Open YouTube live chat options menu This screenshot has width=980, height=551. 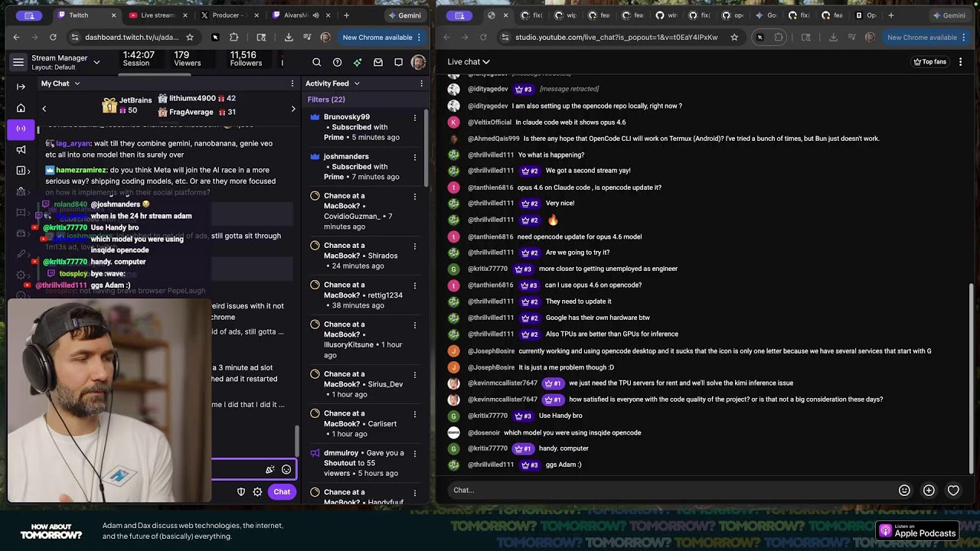tap(961, 62)
